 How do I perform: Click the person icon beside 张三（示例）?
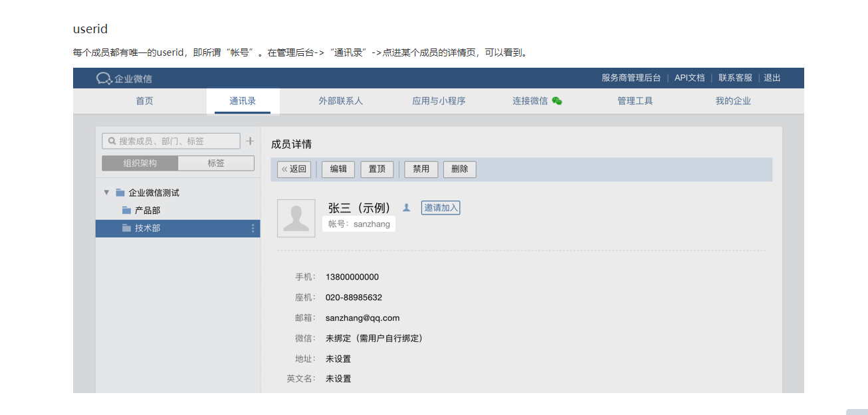[x=407, y=208]
